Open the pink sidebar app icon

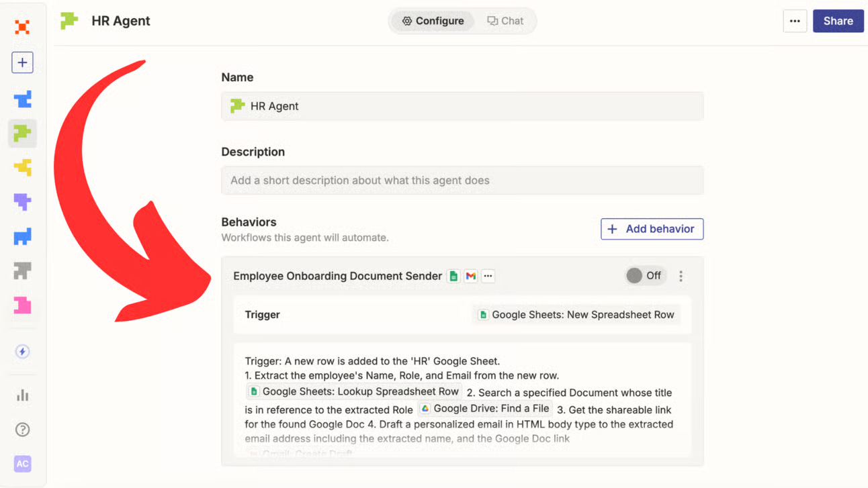(22, 305)
